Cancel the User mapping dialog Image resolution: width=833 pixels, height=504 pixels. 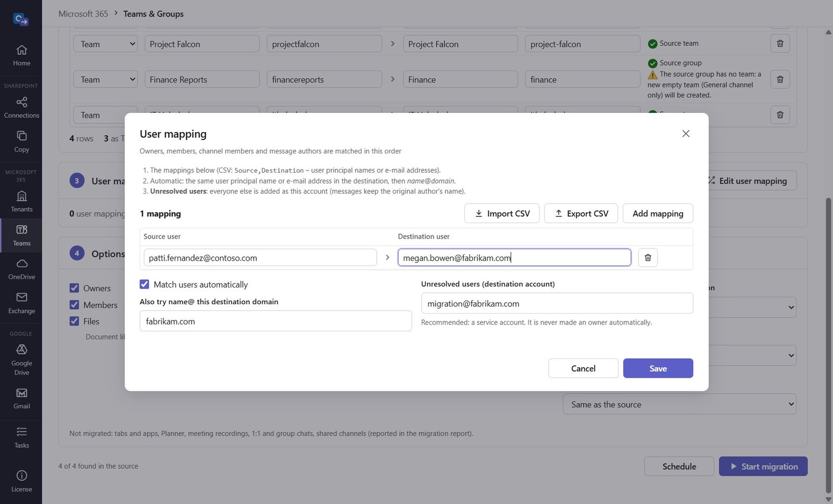583,368
